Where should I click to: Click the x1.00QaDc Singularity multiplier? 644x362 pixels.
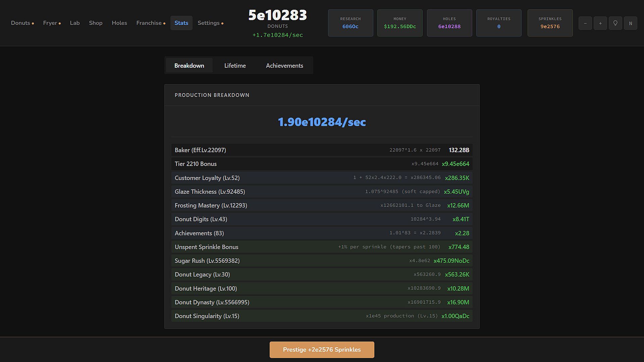(x=455, y=316)
